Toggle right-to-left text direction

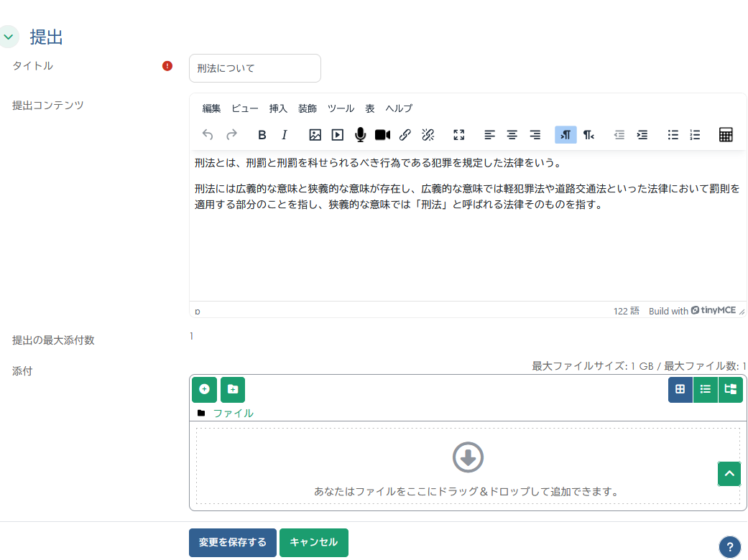[x=588, y=134]
